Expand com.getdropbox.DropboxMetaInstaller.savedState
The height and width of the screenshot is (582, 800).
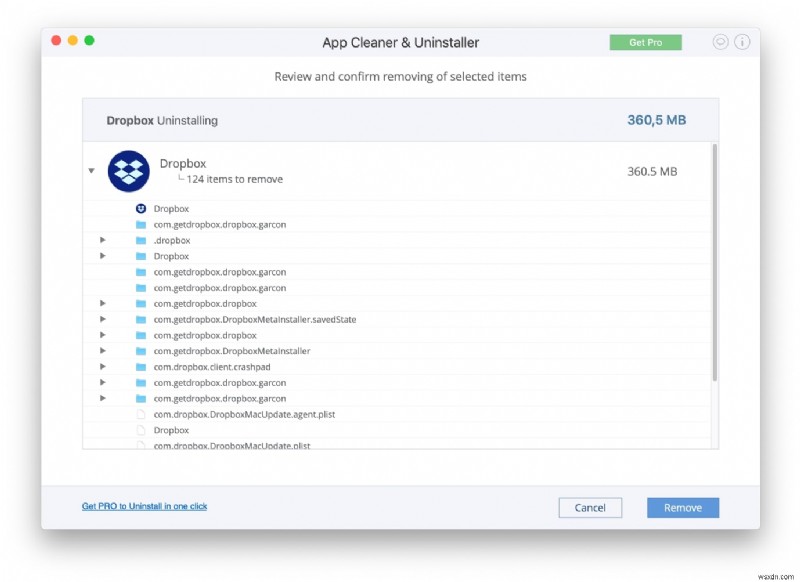tap(104, 319)
